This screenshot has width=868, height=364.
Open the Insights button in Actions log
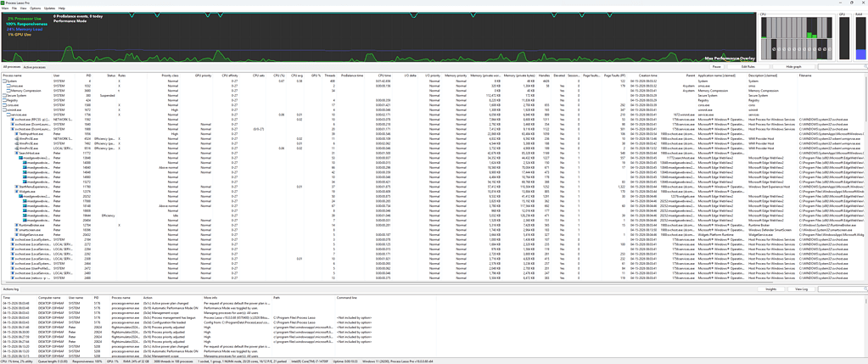pos(771,288)
